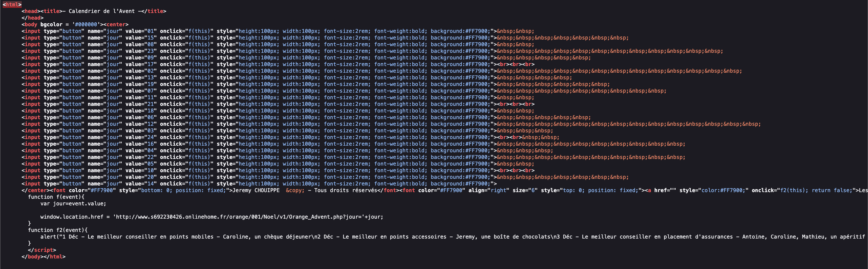Click the body bgcolor value '#000000'

pyautogui.click(x=86, y=25)
